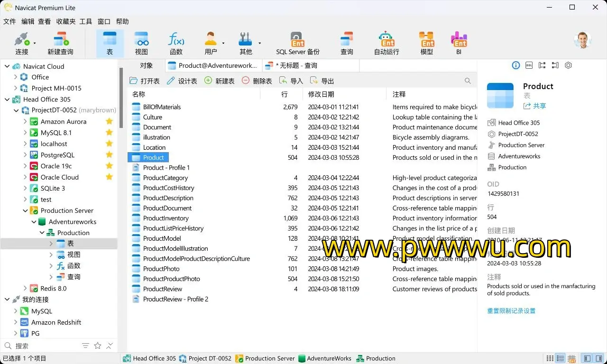Click the 视图 (View) toolbar icon

point(141,44)
